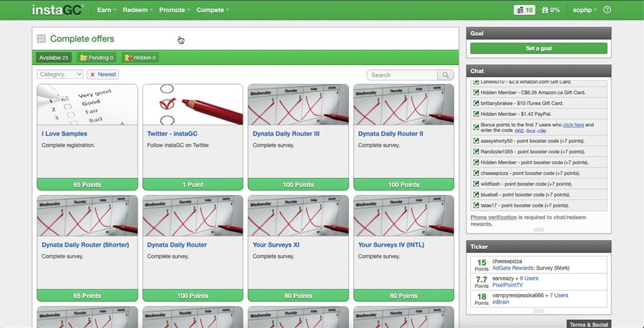
Task: Click 100 Points bar on Dynata Daily Router II
Action: tap(404, 185)
